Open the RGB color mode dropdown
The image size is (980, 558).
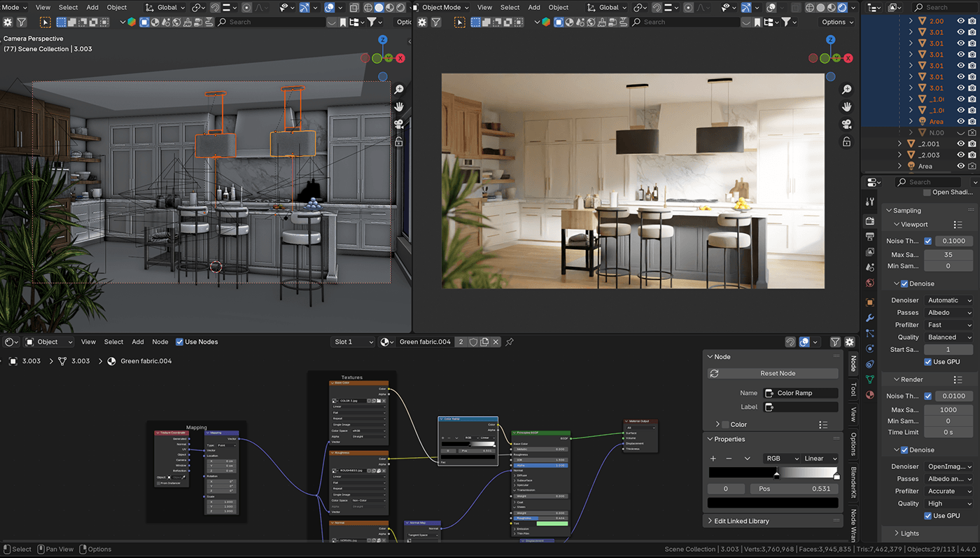point(781,459)
